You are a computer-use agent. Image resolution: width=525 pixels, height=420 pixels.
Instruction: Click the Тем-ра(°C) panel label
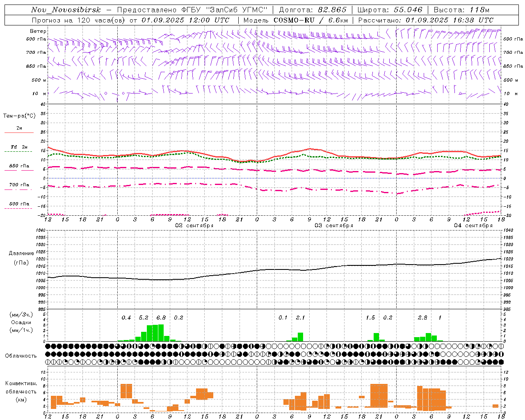(19, 116)
